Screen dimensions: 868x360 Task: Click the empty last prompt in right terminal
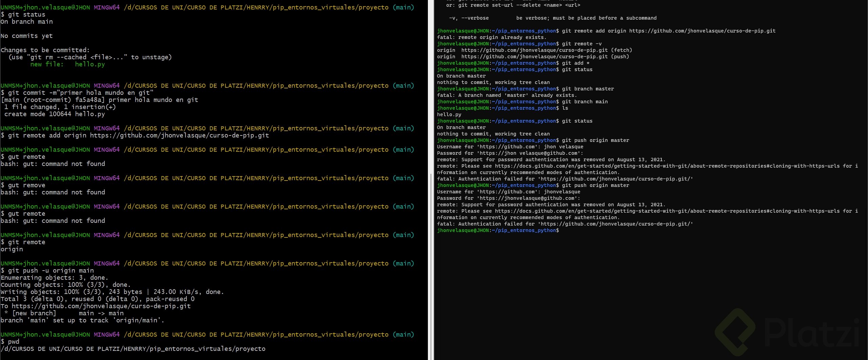[x=498, y=230]
